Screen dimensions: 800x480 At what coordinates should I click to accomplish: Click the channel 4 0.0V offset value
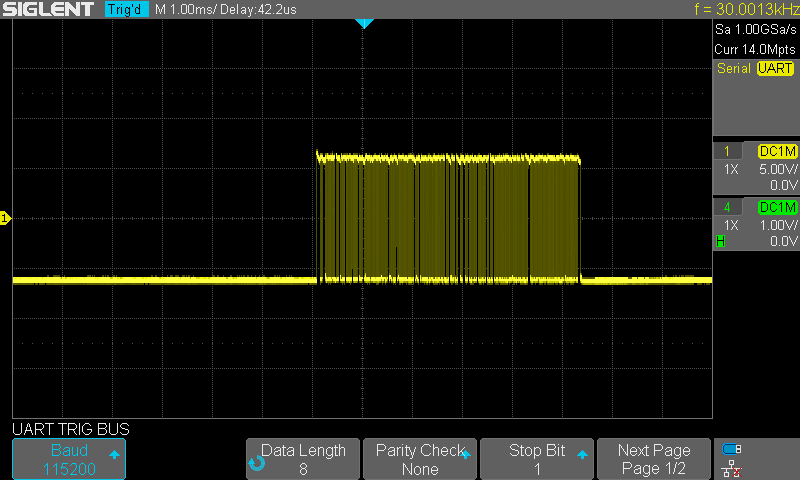(x=783, y=241)
